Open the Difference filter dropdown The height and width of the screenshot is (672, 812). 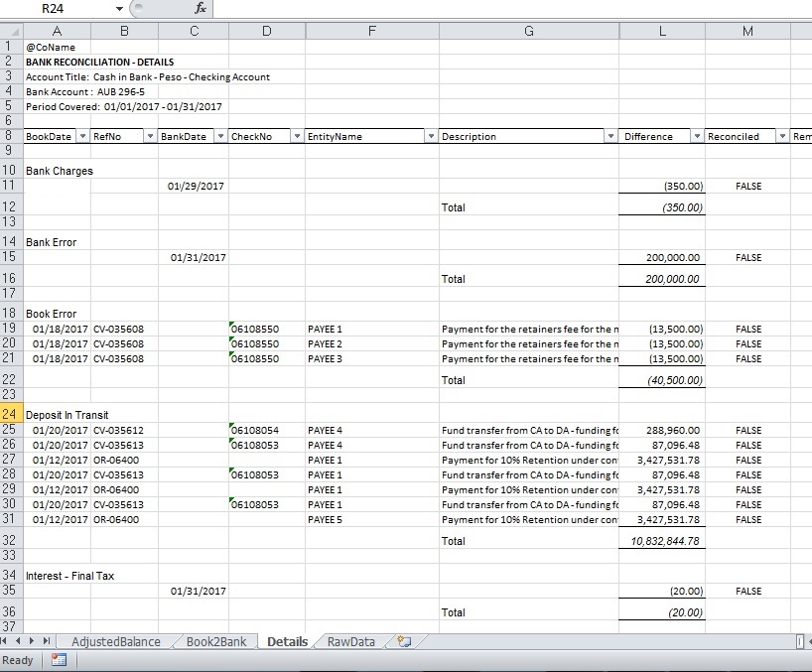[x=697, y=136]
